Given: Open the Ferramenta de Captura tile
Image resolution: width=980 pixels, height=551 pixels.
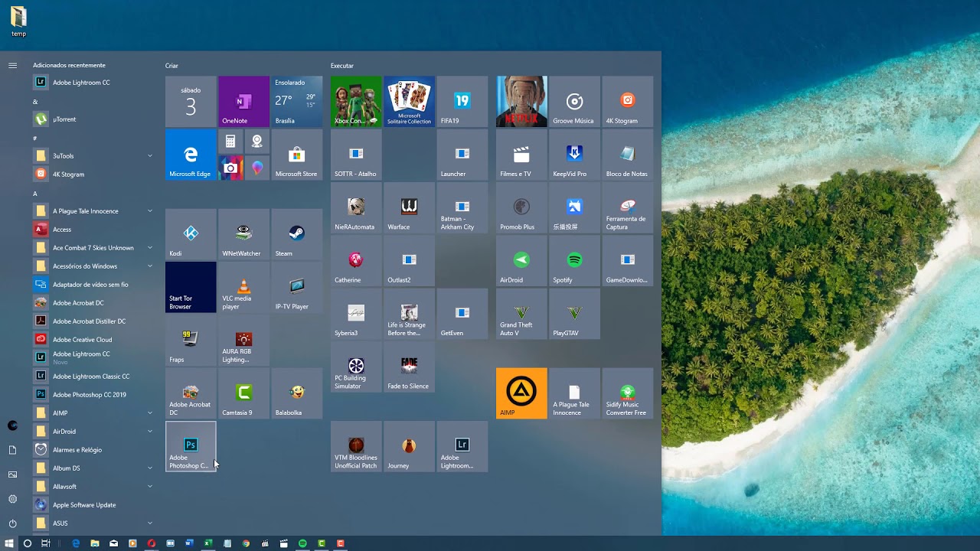Looking at the screenshot, I should [627, 207].
